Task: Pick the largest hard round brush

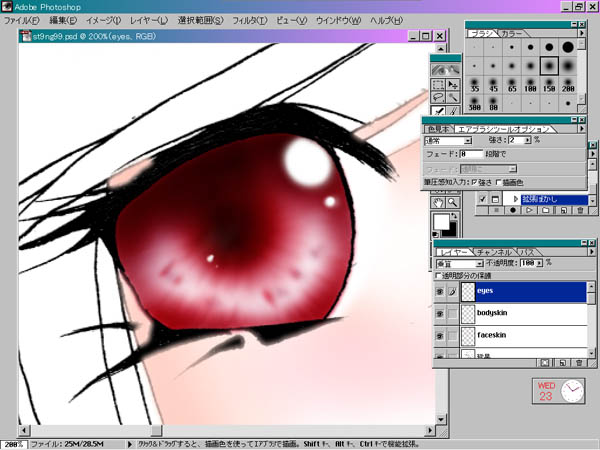Action: click(568, 47)
